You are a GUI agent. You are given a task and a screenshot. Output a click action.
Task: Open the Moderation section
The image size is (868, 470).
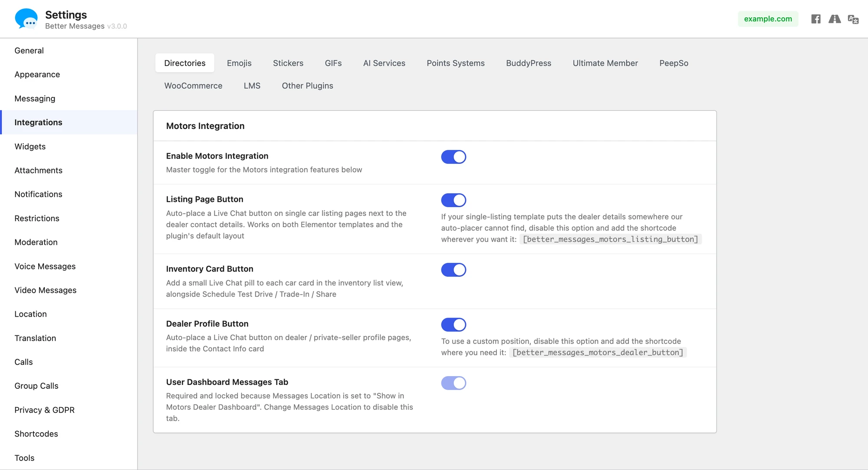click(x=69, y=242)
